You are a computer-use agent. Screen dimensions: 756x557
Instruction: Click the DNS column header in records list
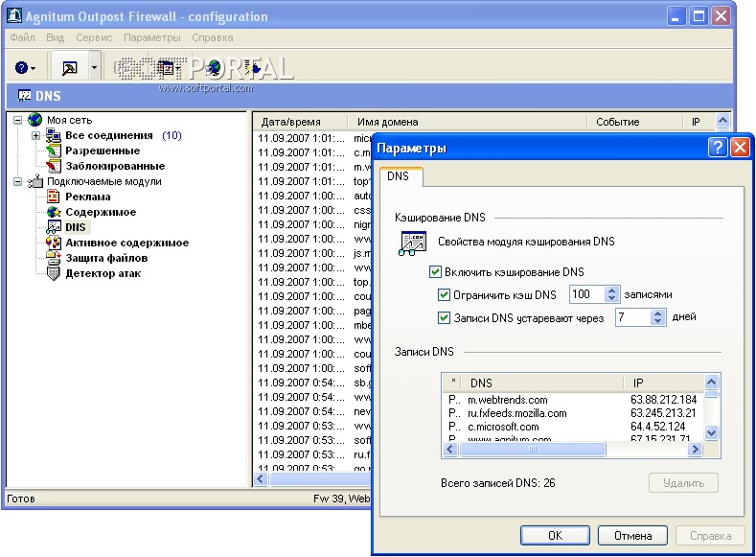pyautogui.click(x=543, y=383)
